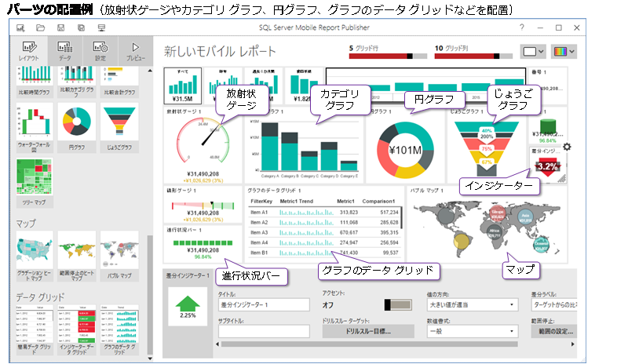The width and height of the screenshot is (628, 364).
Task: Open the プレビュー tab
Action: coord(135,51)
